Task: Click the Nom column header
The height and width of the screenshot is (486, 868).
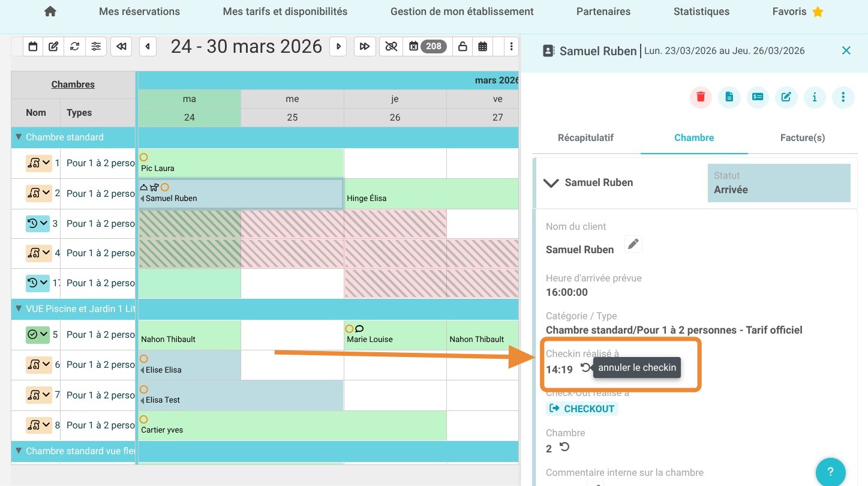Action: [x=36, y=112]
